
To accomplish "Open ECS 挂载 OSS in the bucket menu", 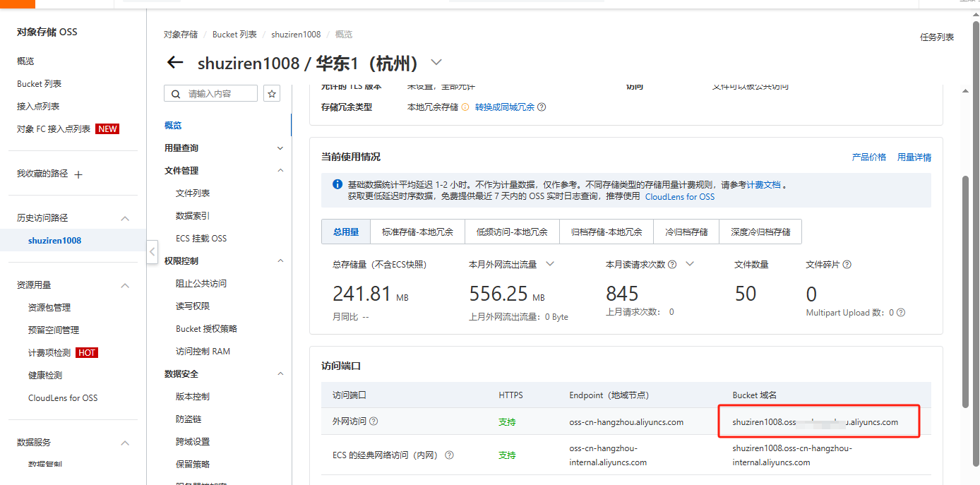I will click(201, 239).
